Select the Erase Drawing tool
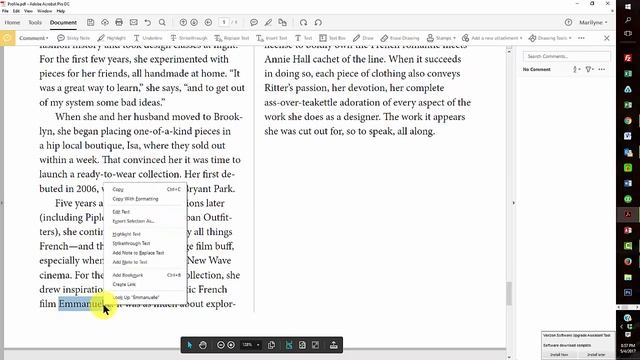The width and height of the screenshot is (640, 360). pyautogui.click(x=400, y=38)
